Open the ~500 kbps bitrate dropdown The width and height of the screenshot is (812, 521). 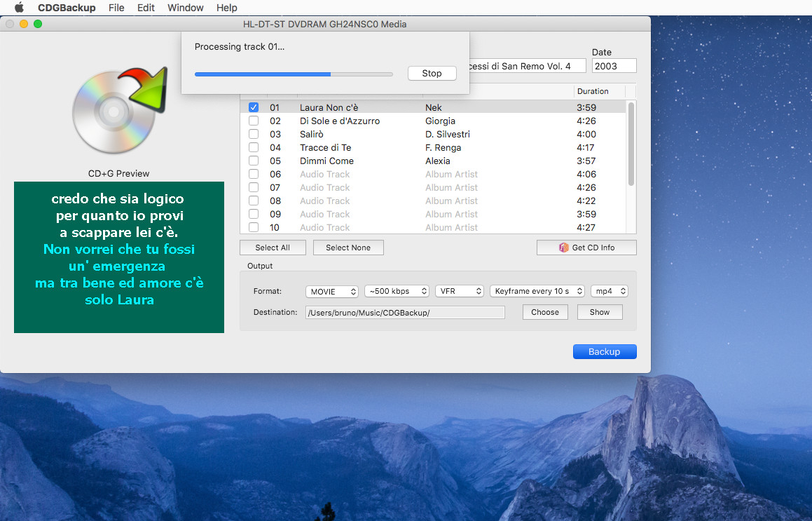397,291
